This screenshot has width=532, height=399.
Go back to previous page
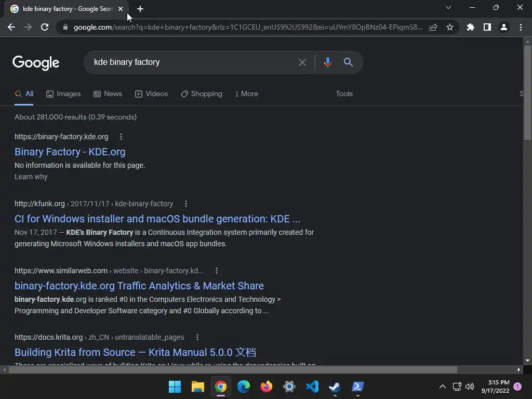(11, 27)
